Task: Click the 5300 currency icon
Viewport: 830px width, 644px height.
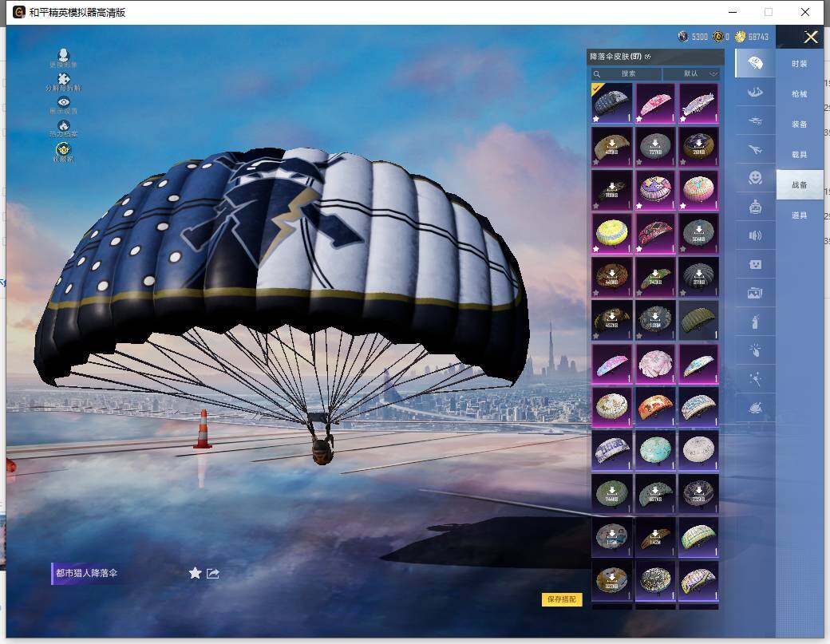Action: pyautogui.click(x=683, y=37)
